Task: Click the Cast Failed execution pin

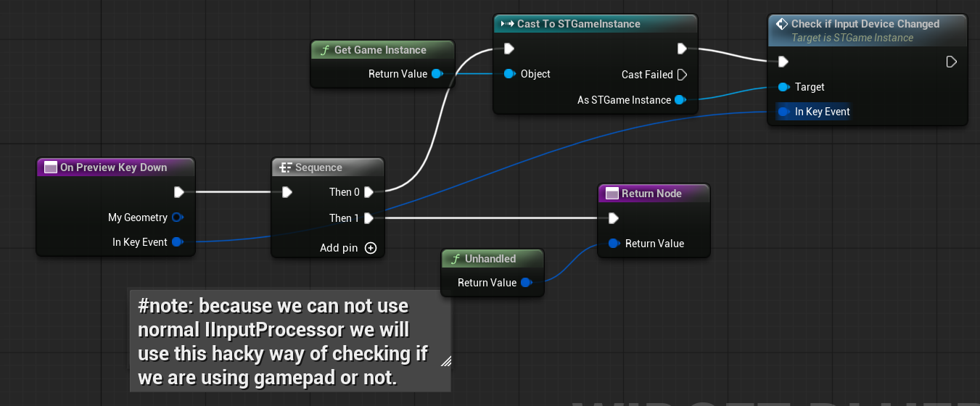Action: click(680, 75)
